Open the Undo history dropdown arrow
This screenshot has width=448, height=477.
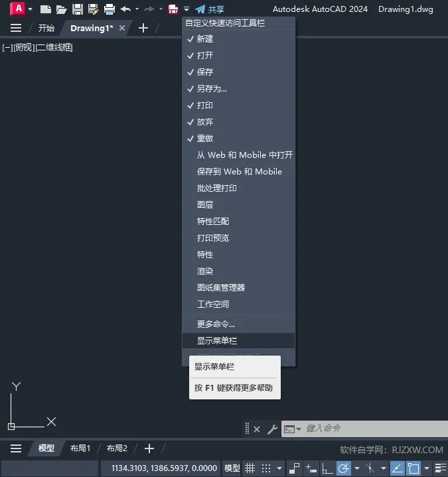point(137,9)
